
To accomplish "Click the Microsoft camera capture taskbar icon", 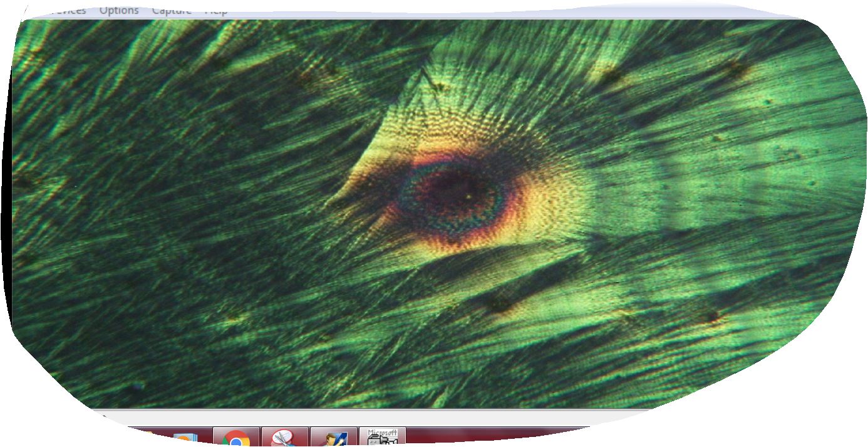I will pos(382,438).
